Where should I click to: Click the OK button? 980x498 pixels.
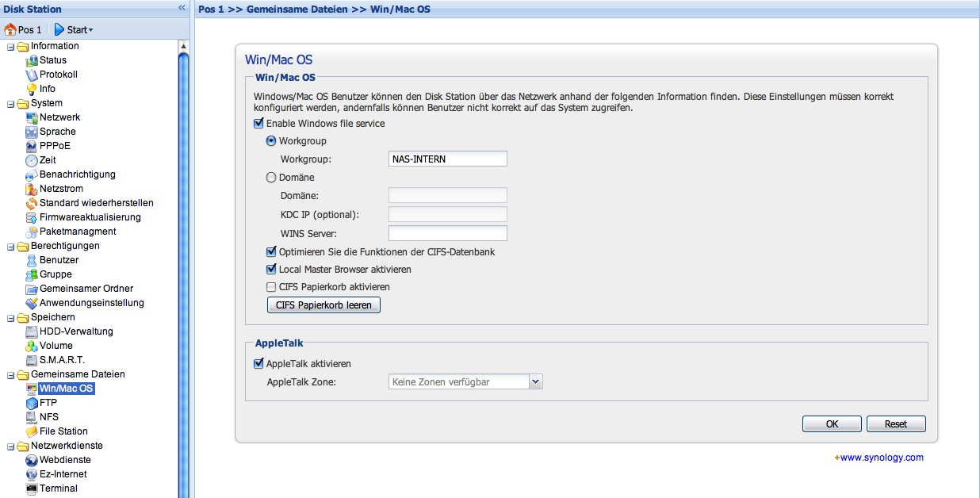(832, 424)
